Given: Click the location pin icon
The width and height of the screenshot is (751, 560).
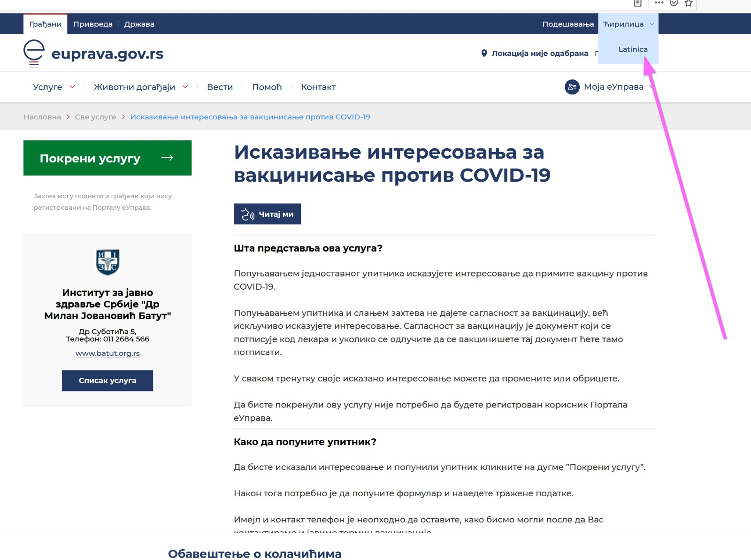Looking at the screenshot, I should click(x=484, y=54).
